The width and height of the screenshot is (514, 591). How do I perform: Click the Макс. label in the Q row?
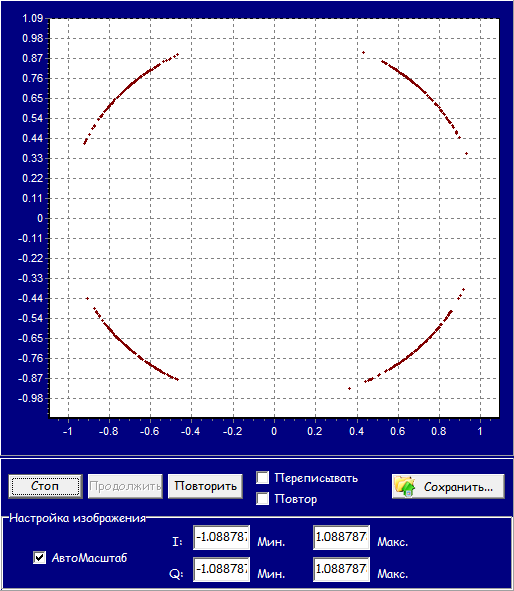click(393, 574)
